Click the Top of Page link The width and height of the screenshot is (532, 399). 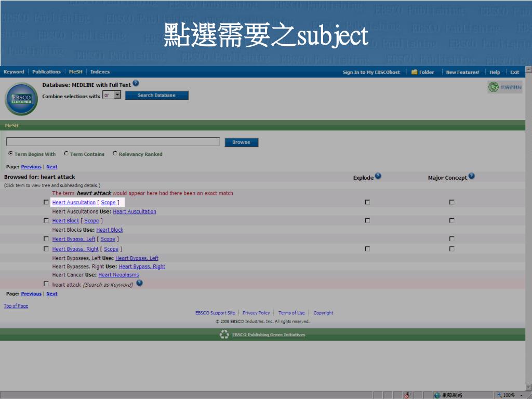[16, 305]
